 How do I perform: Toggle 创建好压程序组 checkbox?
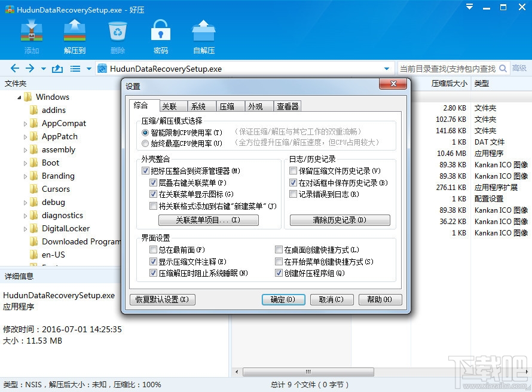click(279, 272)
